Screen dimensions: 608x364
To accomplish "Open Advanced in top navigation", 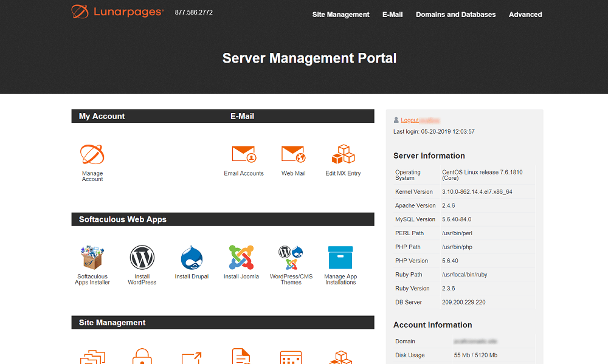I will tap(525, 15).
